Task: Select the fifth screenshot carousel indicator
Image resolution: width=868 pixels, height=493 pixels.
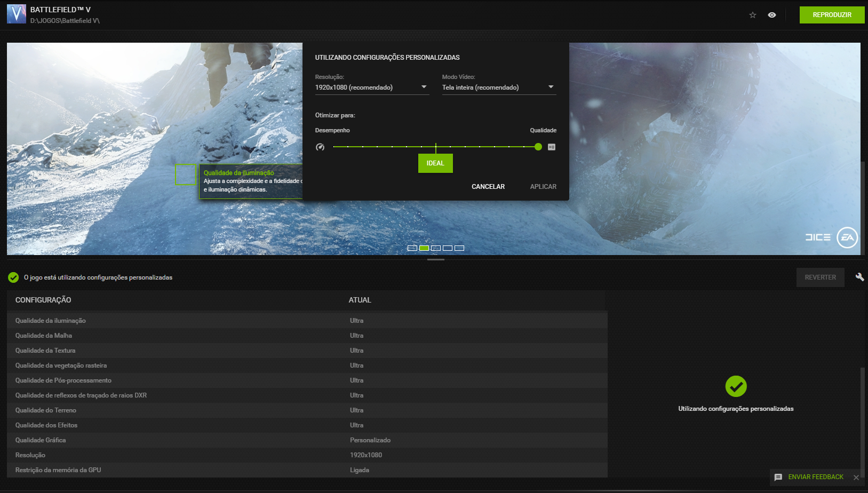Action: coord(459,248)
